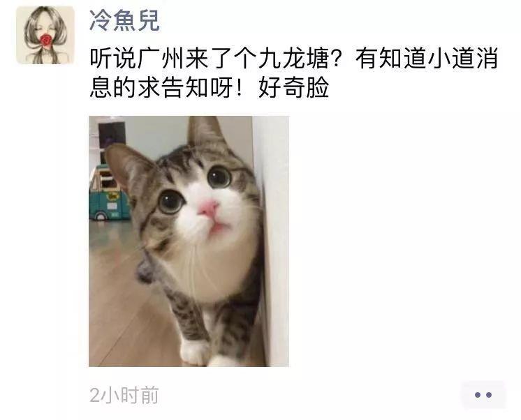Click the right dot of the more button
Screen dimensions: 521x420
[489, 395]
